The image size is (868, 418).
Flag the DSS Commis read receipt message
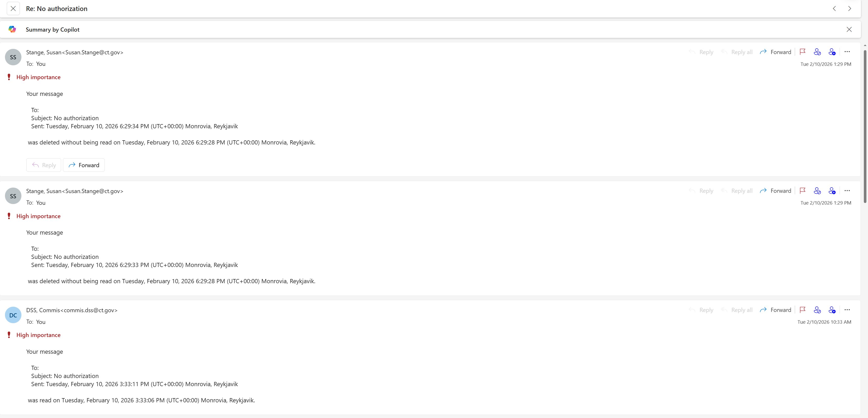[x=803, y=310]
